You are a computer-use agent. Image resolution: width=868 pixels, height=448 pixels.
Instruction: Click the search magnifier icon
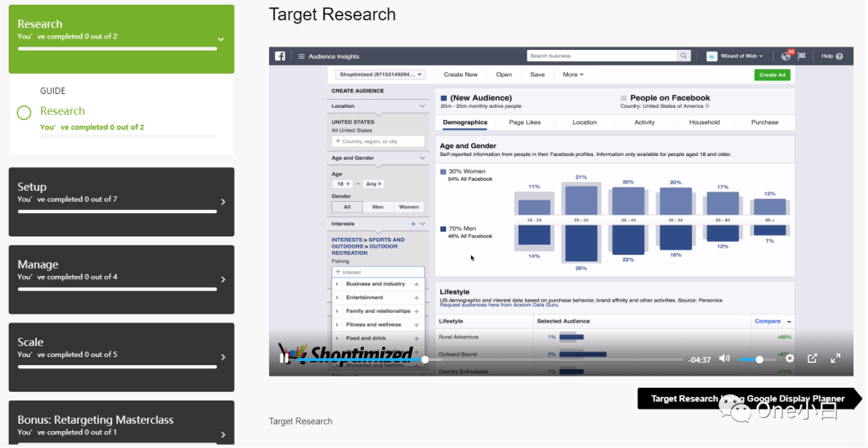[x=684, y=56]
